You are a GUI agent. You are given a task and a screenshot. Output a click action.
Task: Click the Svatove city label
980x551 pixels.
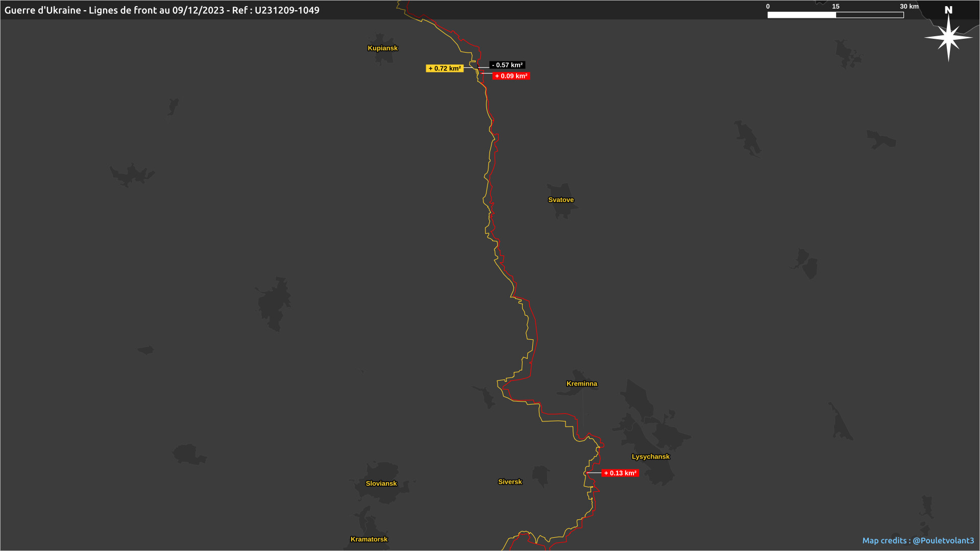pyautogui.click(x=560, y=200)
